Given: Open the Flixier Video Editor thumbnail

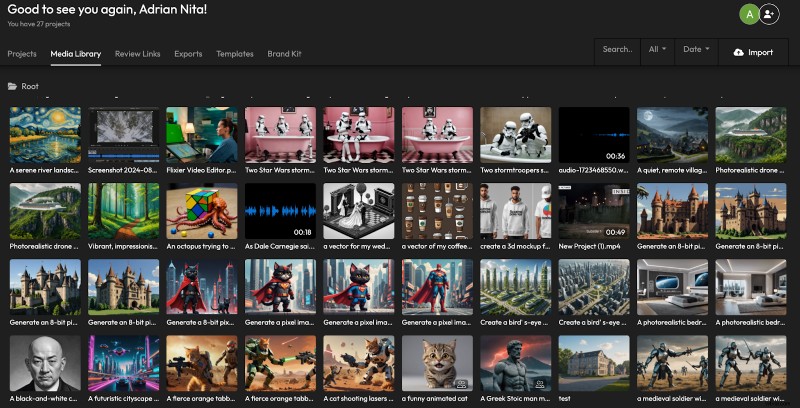Looking at the screenshot, I should coord(201,135).
